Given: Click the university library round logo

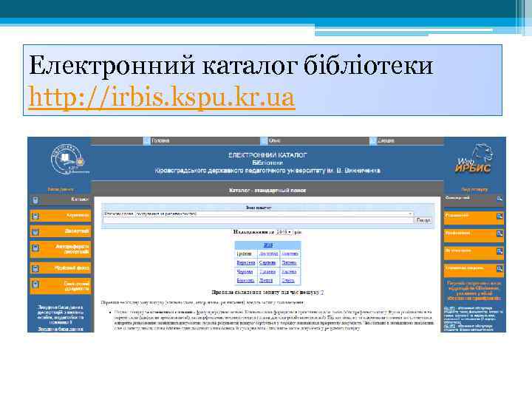Looking at the screenshot, I should (68, 160).
